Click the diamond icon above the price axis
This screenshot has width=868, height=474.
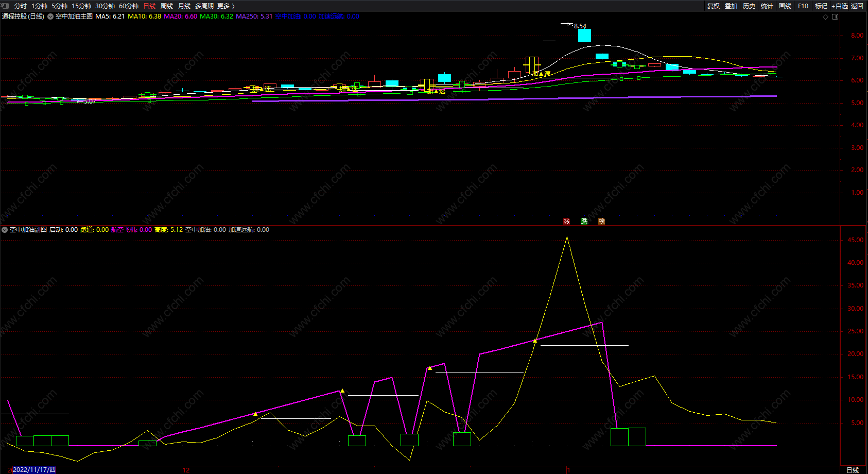tap(826, 16)
